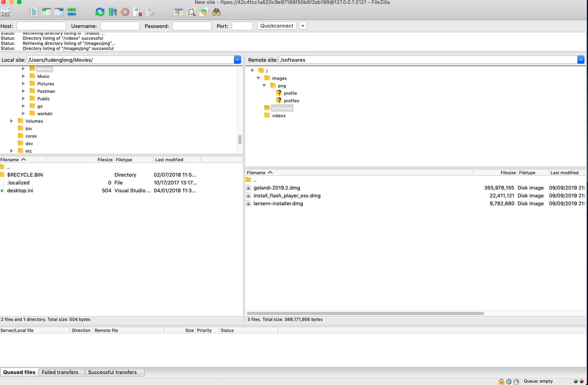588x385 pixels.
Task: Switch to Queued files tab
Action: [x=19, y=372]
